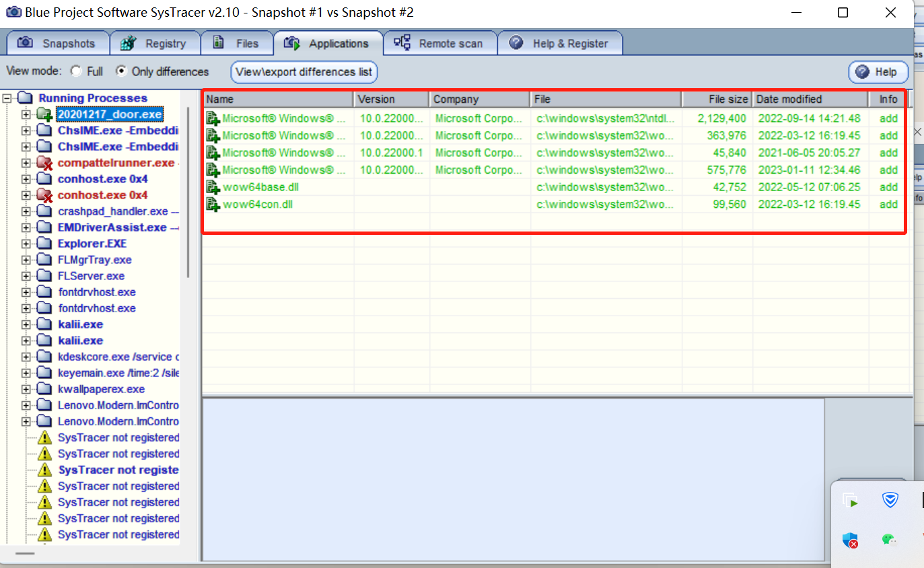Expand the kwallpaperex.exe node
This screenshot has width=924, height=568.
pos(26,389)
